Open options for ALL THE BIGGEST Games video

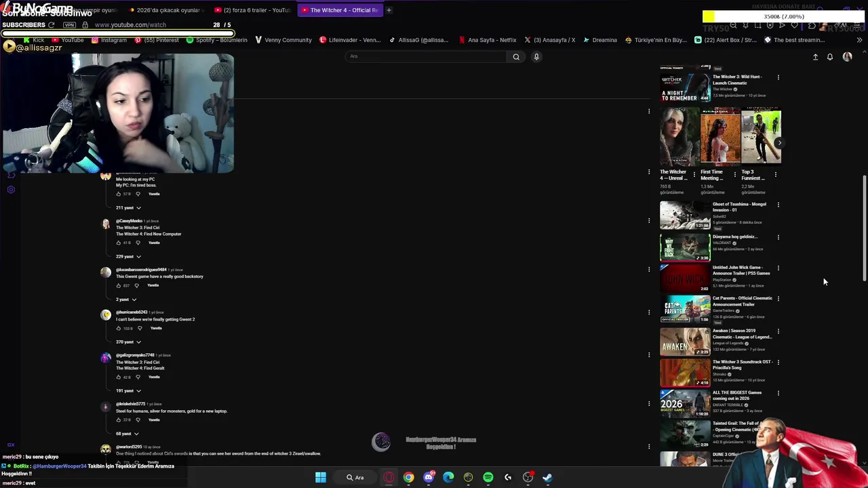point(778,393)
